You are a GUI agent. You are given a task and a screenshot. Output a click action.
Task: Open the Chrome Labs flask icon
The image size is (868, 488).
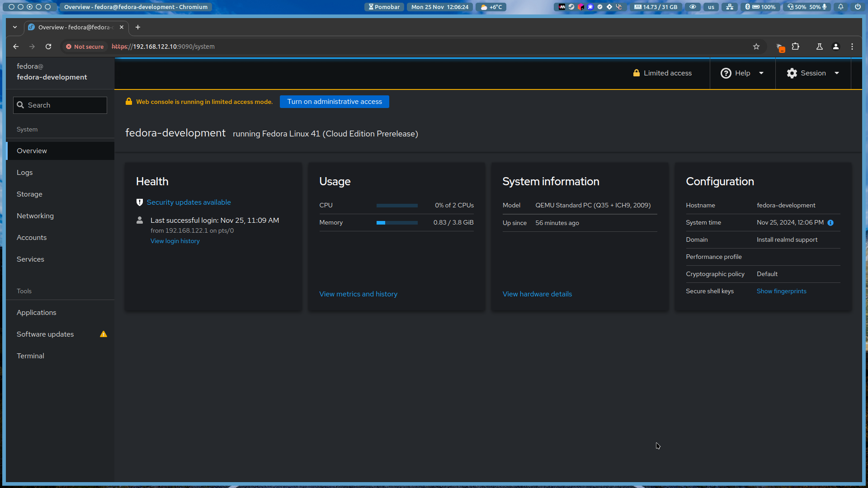[819, 47]
